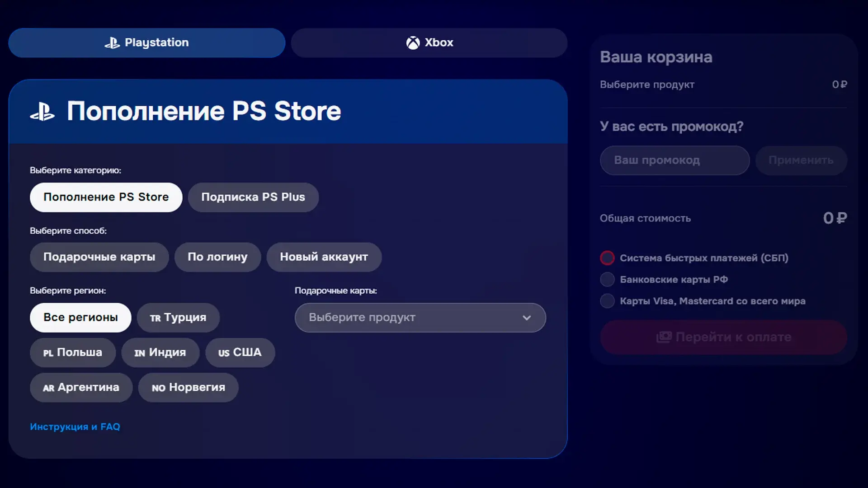This screenshot has height=488, width=868.
Task: Switch to the Playstation tab
Action: point(146,43)
